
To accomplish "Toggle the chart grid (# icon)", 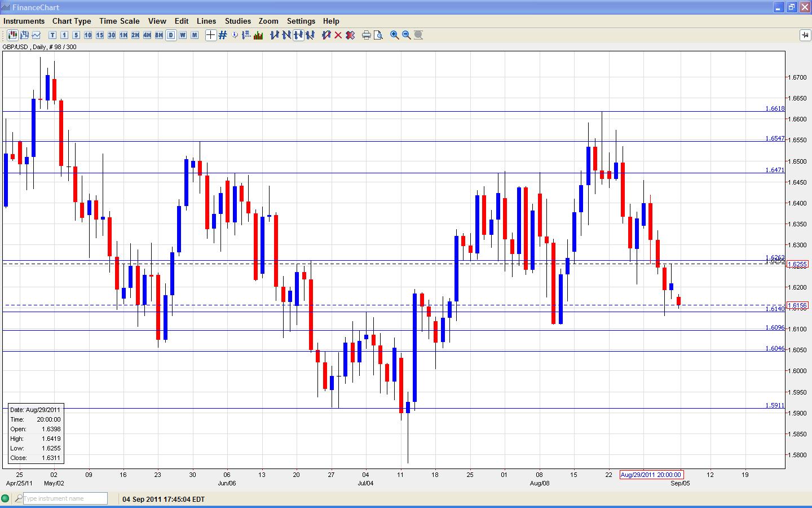I will (223, 35).
